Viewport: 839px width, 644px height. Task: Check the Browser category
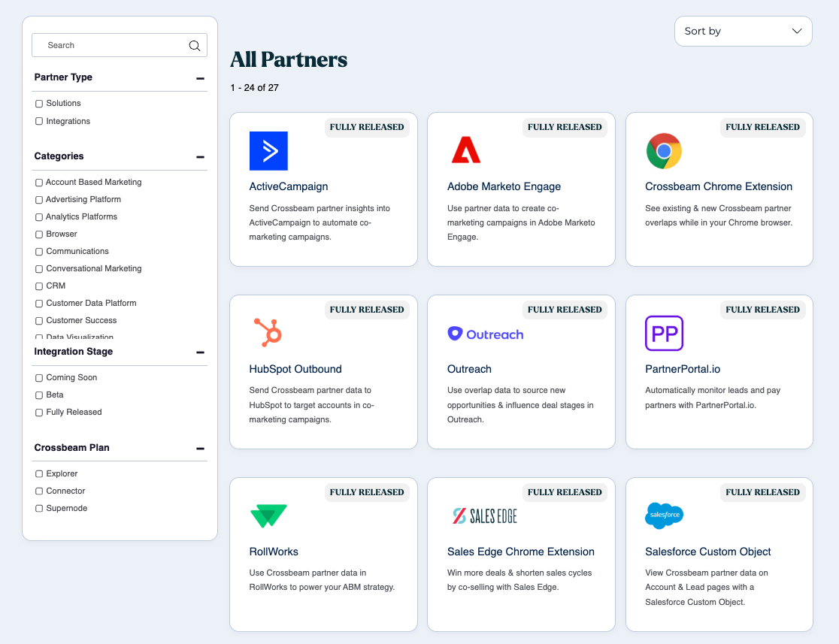pyautogui.click(x=39, y=234)
